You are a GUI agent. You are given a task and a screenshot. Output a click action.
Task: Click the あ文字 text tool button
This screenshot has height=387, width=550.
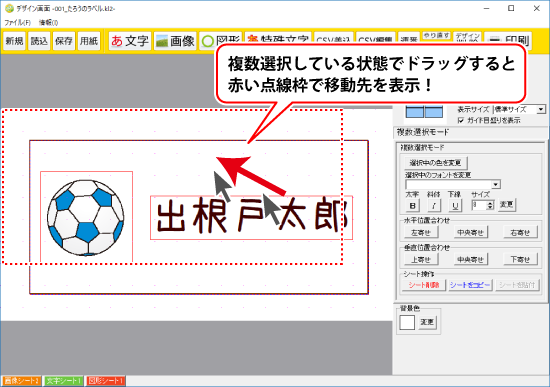click(x=130, y=41)
